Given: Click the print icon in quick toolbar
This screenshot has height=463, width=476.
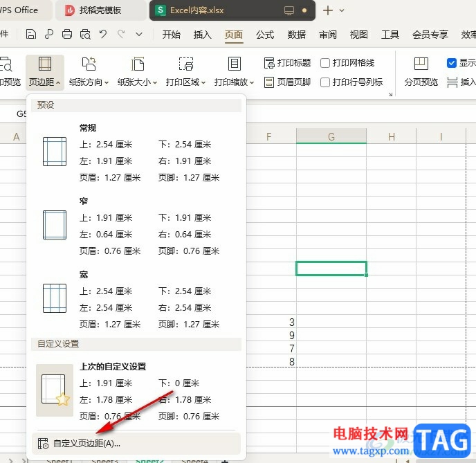Looking at the screenshot, I should pyautogui.click(x=67, y=35).
